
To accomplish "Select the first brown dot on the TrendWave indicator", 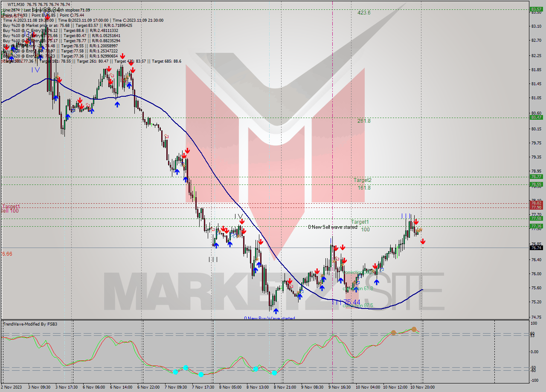I will (393, 333).
